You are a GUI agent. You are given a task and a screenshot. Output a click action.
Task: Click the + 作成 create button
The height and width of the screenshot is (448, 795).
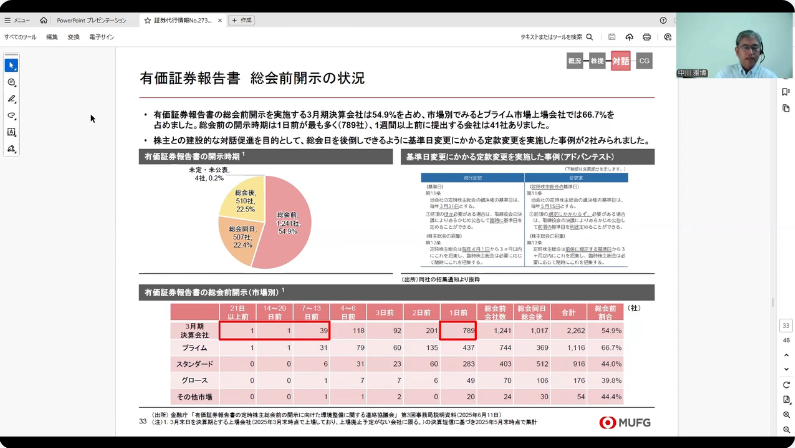point(242,20)
